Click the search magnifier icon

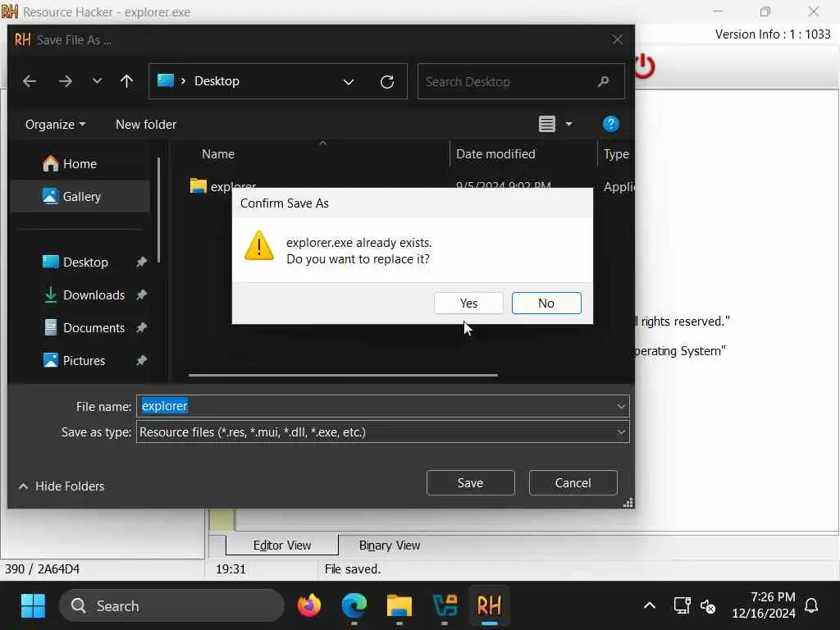coord(603,81)
